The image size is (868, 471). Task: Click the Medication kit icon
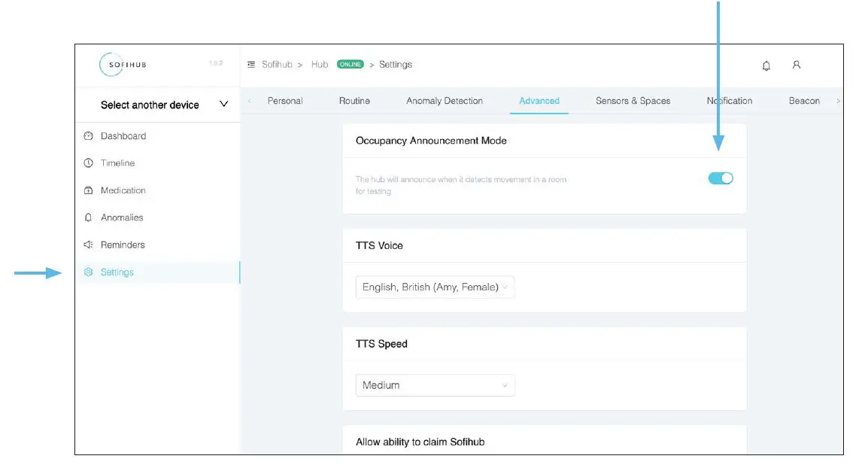point(88,190)
